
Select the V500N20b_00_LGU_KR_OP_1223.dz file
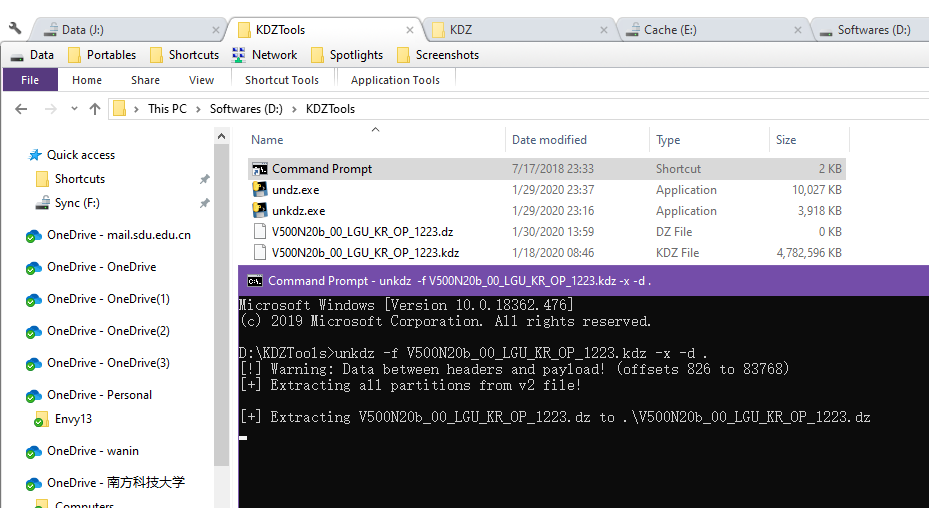(x=546, y=232)
